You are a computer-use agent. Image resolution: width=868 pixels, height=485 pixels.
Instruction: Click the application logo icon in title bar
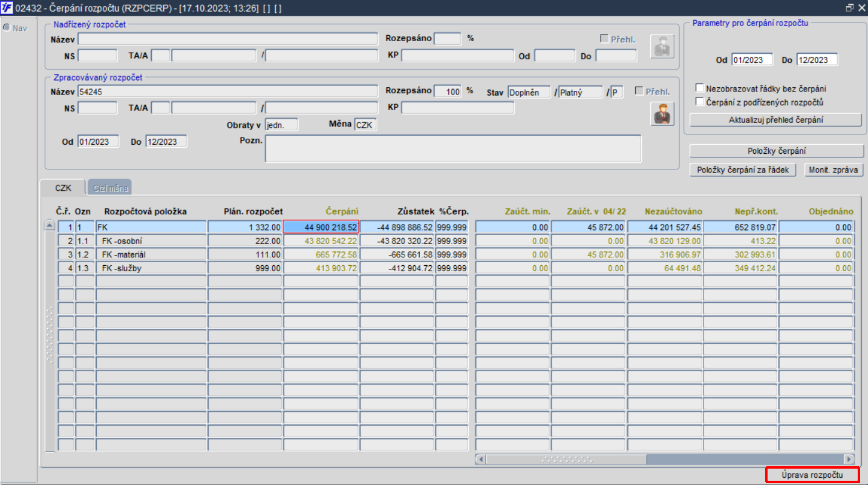pyautogui.click(x=7, y=8)
